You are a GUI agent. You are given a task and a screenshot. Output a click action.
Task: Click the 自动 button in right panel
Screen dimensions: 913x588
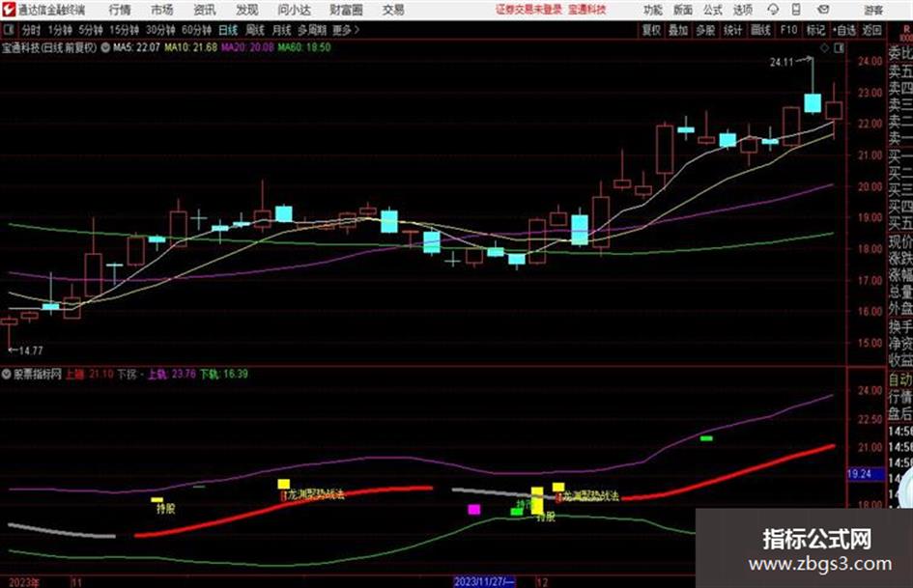pos(900,379)
